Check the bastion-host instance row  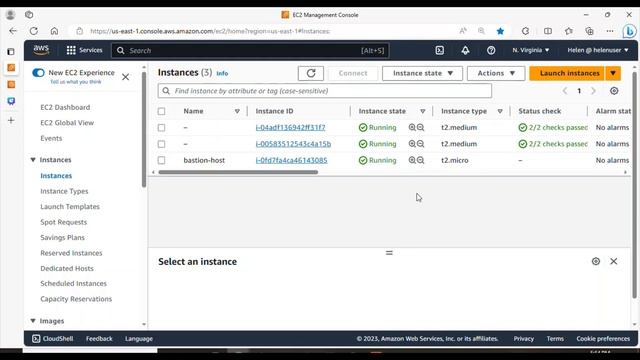coord(162,160)
